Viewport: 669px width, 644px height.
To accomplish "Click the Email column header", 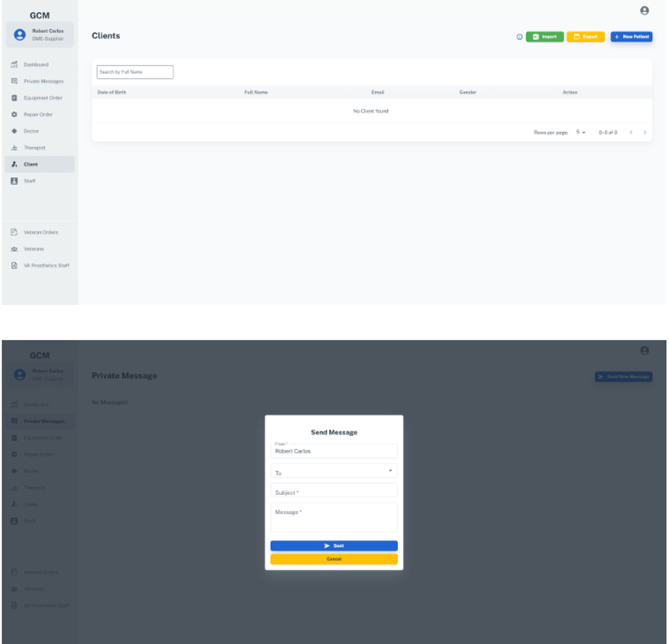I will (378, 92).
